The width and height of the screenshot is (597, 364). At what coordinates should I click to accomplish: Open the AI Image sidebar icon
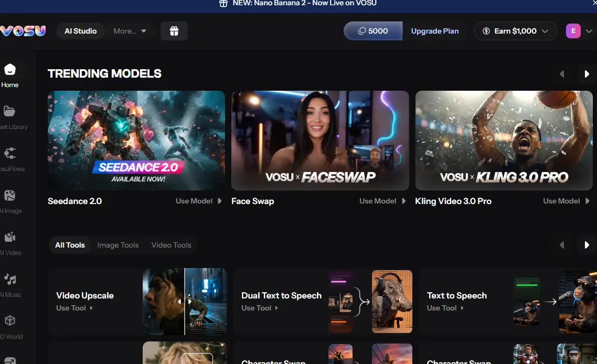pyautogui.click(x=9, y=195)
